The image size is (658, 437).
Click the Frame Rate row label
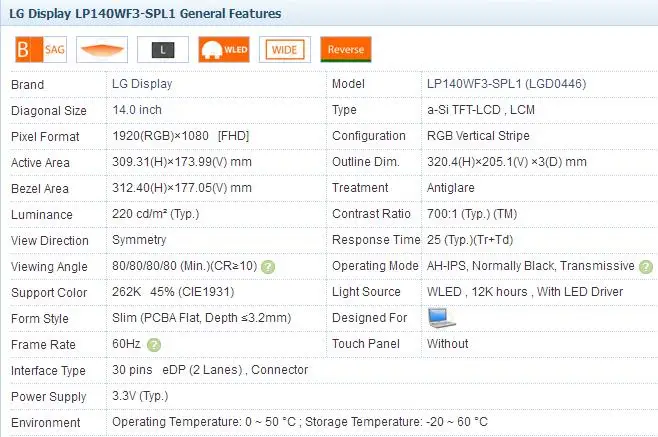tap(43, 345)
